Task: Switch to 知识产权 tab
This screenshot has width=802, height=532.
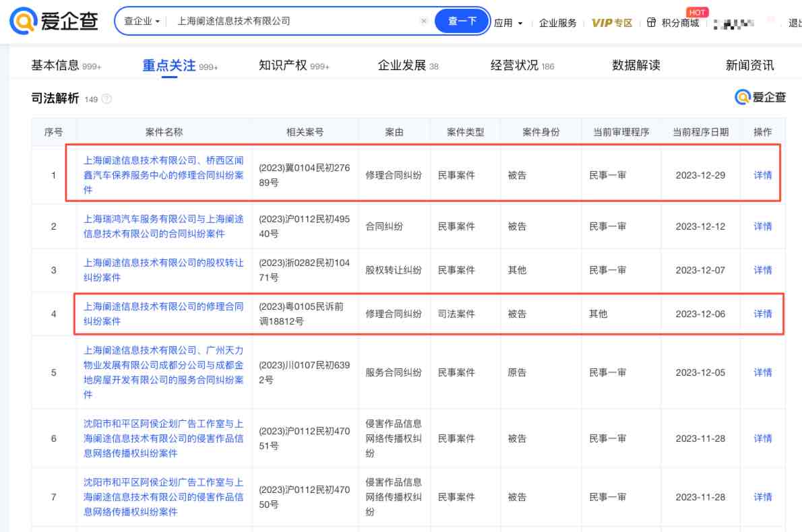Action: [294, 65]
